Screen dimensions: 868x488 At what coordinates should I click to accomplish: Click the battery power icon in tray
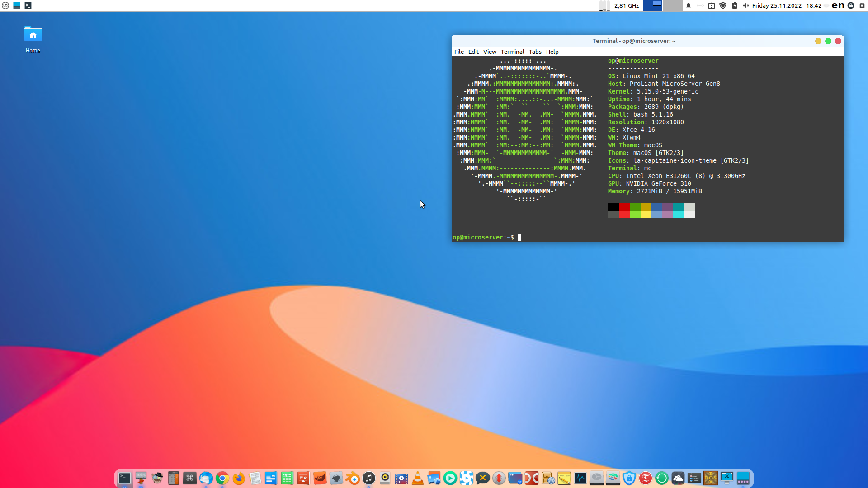735,5
